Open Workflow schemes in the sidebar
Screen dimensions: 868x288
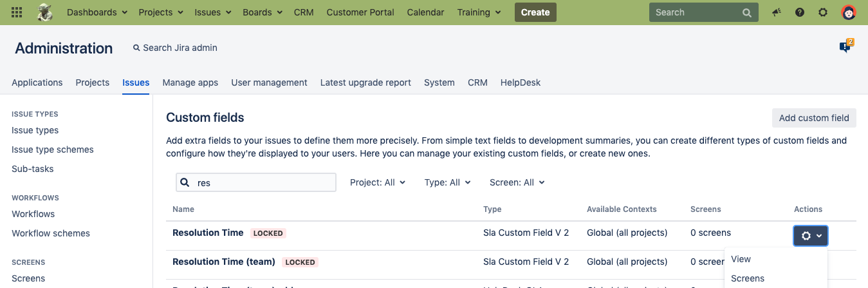(51, 233)
